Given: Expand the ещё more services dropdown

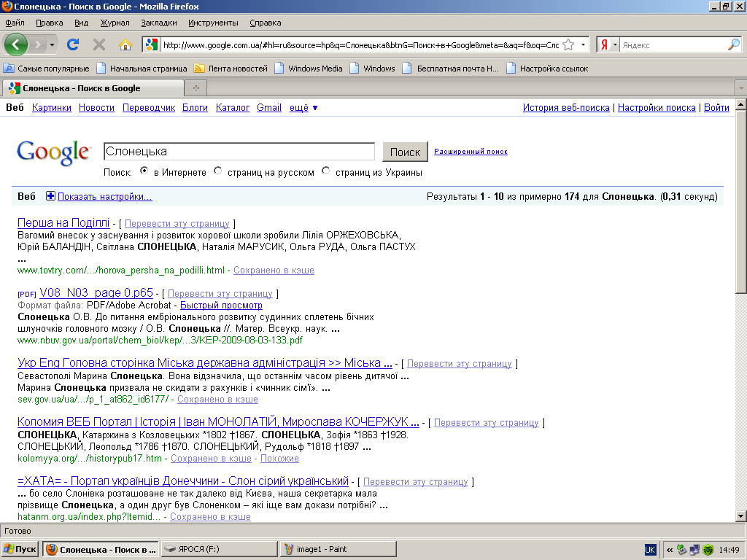Looking at the screenshot, I should point(303,108).
